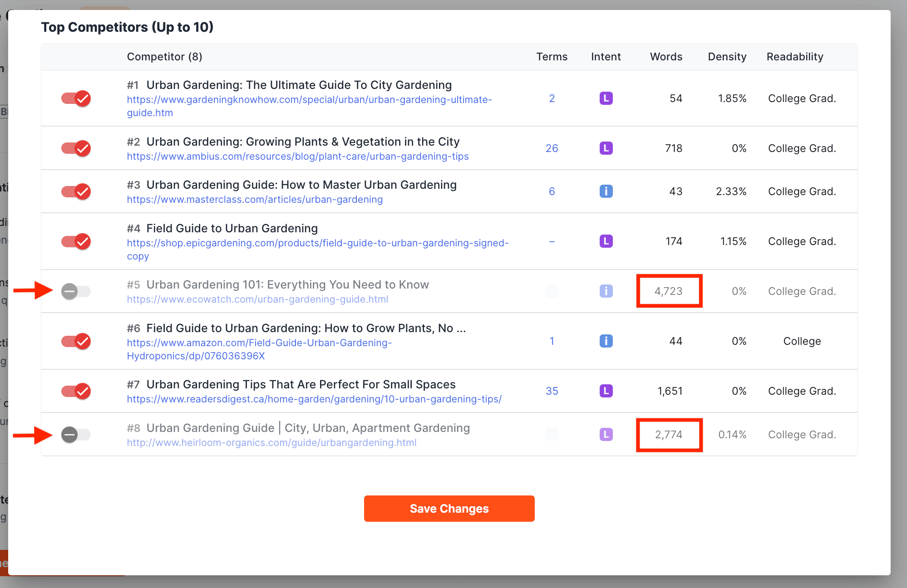Click density value 1.15% in row #4
This screenshot has height=588, width=907.
click(x=733, y=241)
